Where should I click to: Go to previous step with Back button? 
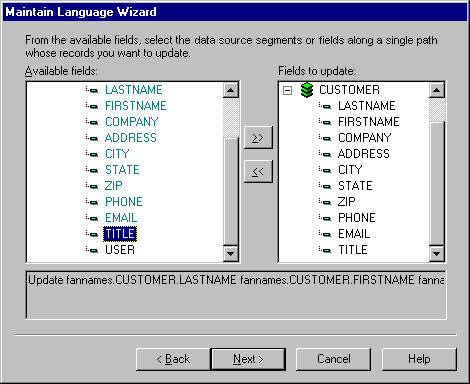pyautogui.click(x=173, y=359)
